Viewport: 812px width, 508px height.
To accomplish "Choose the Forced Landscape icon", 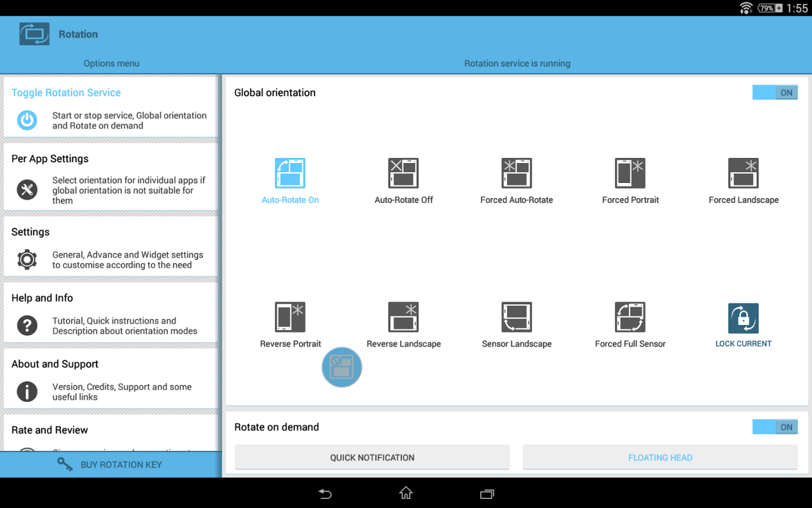I will 743,173.
